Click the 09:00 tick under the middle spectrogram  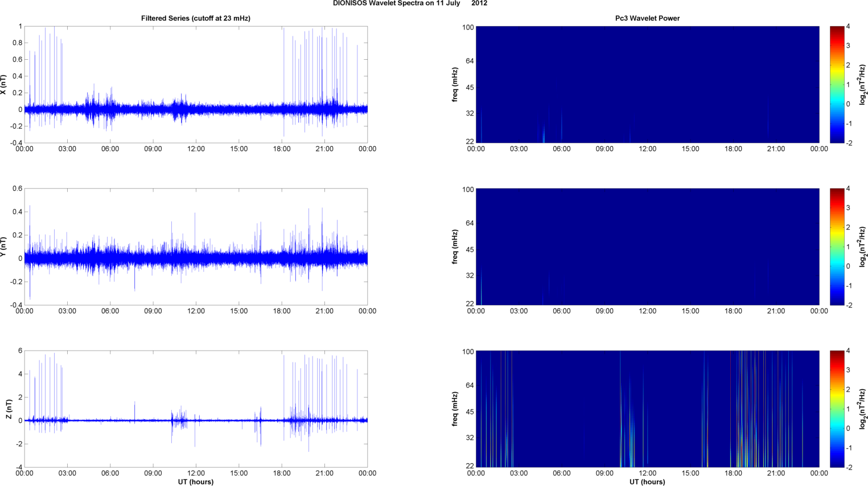pyautogui.click(x=604, y=311)
